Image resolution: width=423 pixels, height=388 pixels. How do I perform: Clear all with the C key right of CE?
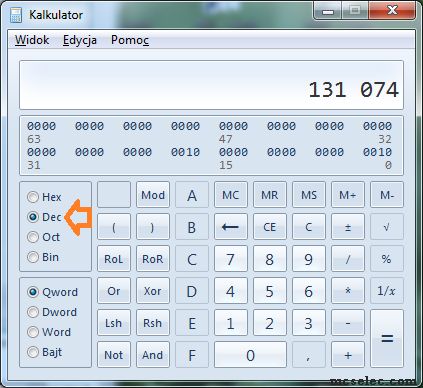309,227
